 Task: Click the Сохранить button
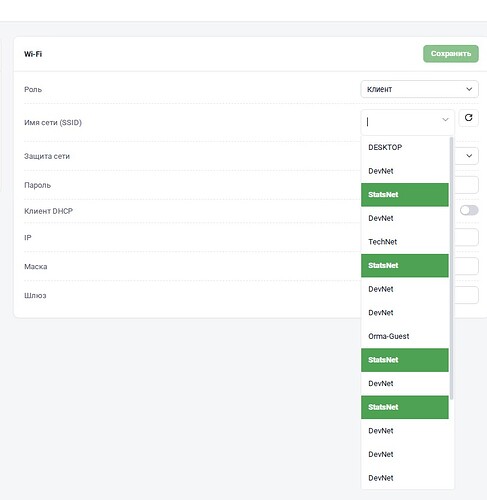coord(451,54)
